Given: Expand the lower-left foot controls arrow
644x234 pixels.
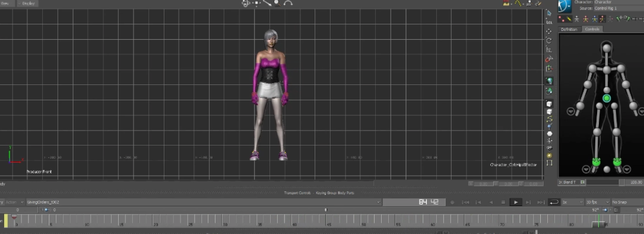Looking at the screenshot, I should point(586,169).
